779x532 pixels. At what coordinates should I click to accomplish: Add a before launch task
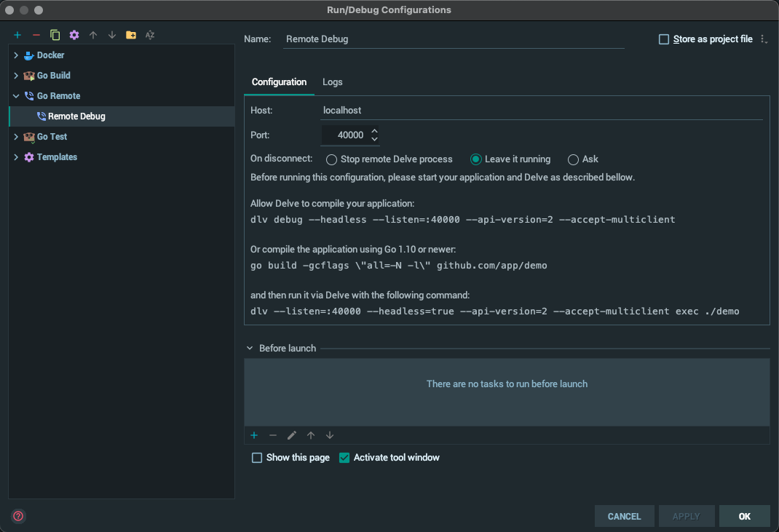pyautogui.click(x=254, y=435)
